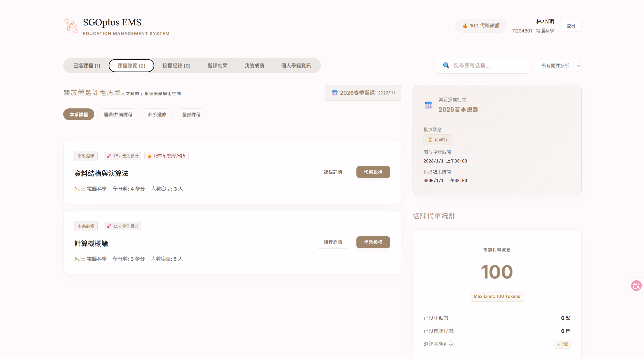Click the 選課代幣統計 heading
The height and width of the screenshot is (359, 644).
(434, 216)
